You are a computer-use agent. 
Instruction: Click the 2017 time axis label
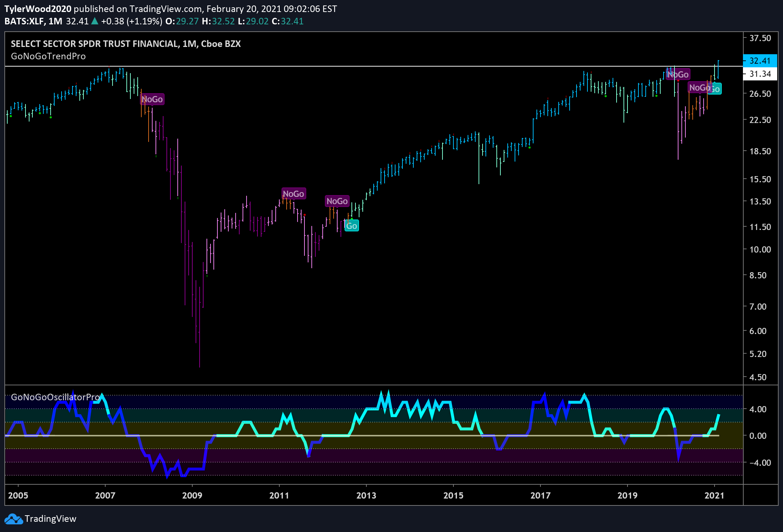tap(540, 495)
